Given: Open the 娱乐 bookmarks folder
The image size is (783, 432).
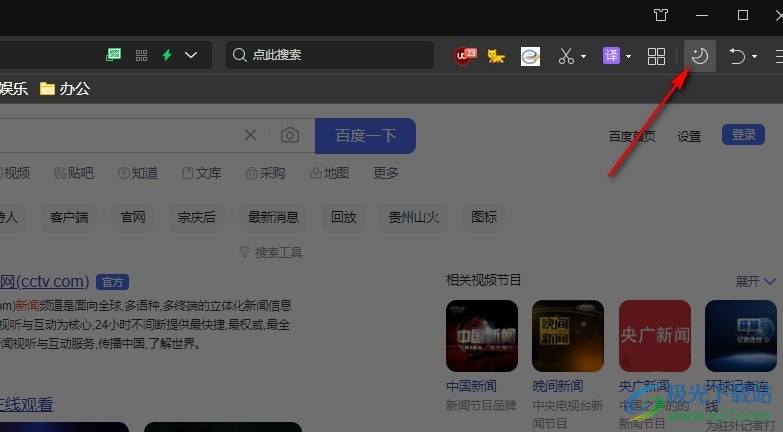Looking at the screenshot, I should (13, 89).
